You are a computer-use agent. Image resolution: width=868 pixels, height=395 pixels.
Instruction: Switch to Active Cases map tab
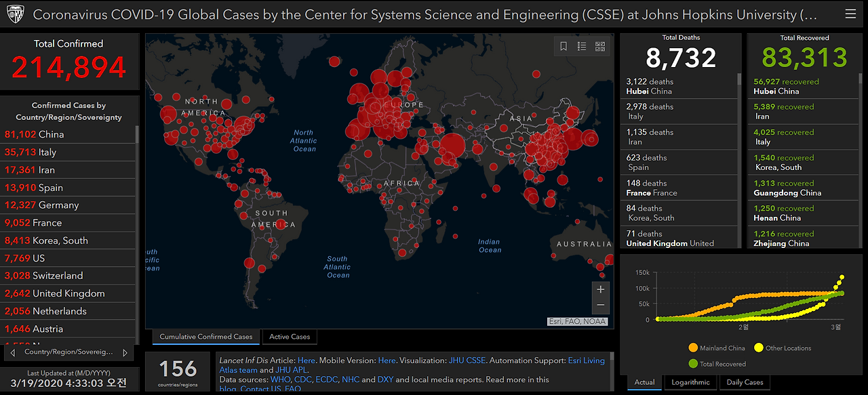(290, 337)
